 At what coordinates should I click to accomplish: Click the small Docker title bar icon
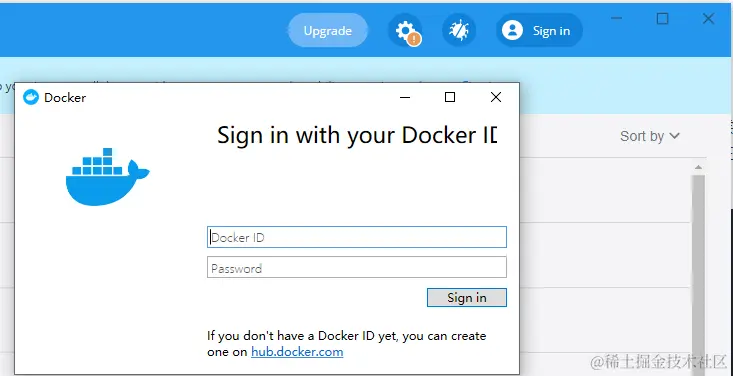click(31, 97)
